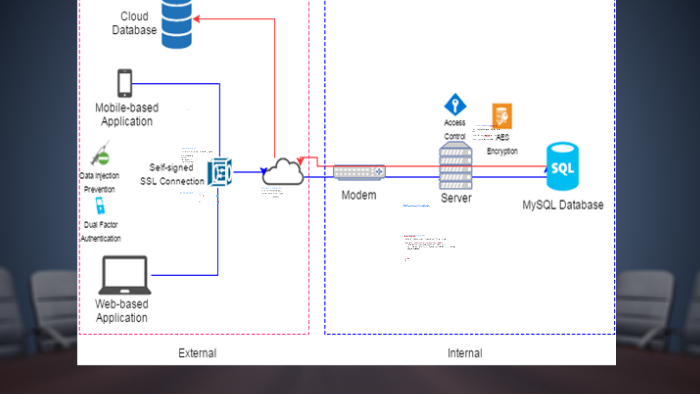Select the 'Server' label

456,198
